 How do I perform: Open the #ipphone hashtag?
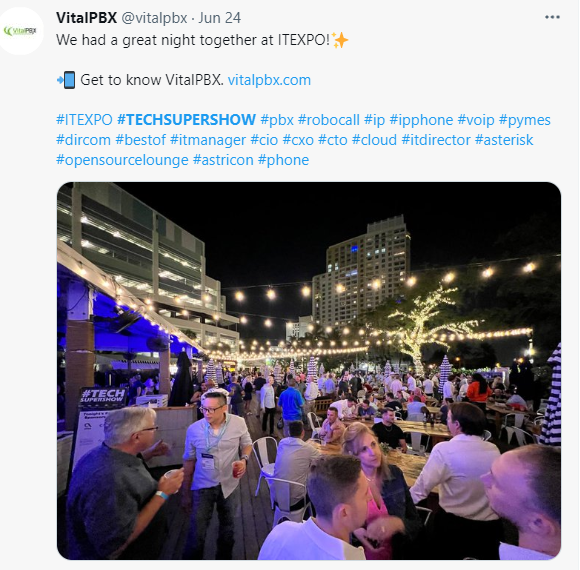(421, 120)
